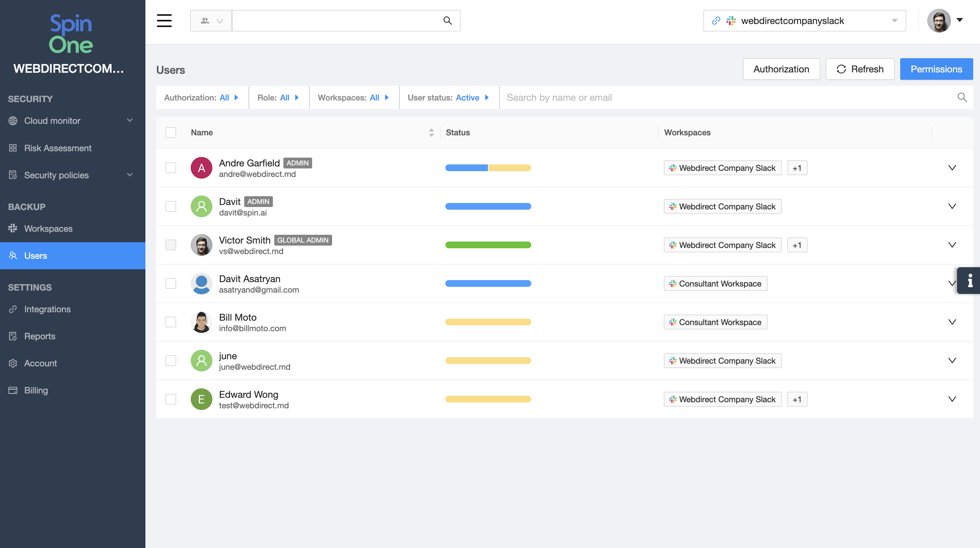Click the Refresh button with the circular arrow
980x548 pixels.
coord(860,69)
